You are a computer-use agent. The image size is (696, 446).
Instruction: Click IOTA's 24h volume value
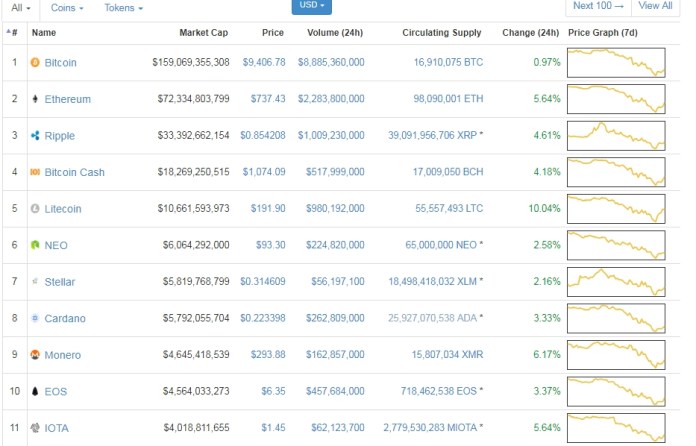coord(335,428)
